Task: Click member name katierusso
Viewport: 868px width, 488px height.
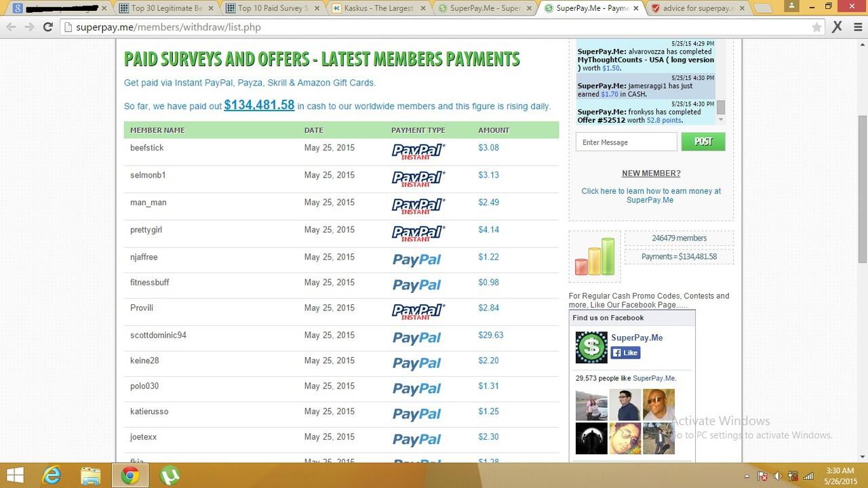Action: [149, 411]
